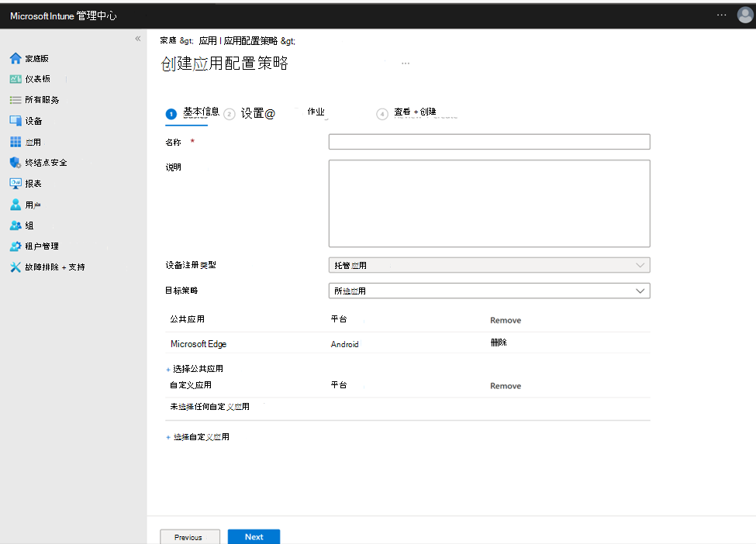756x544 pixels.
Task: Collapse the sidebar with the double-chevron
Action: 138,39
